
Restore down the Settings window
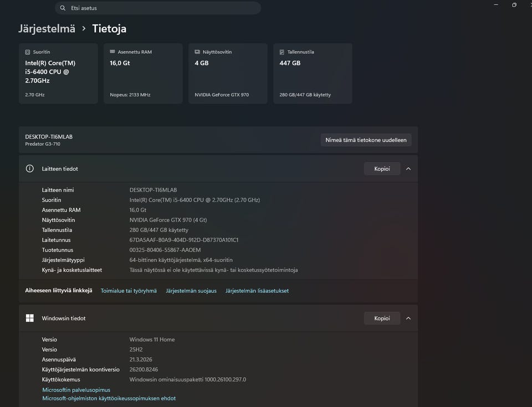coord(514,5)
